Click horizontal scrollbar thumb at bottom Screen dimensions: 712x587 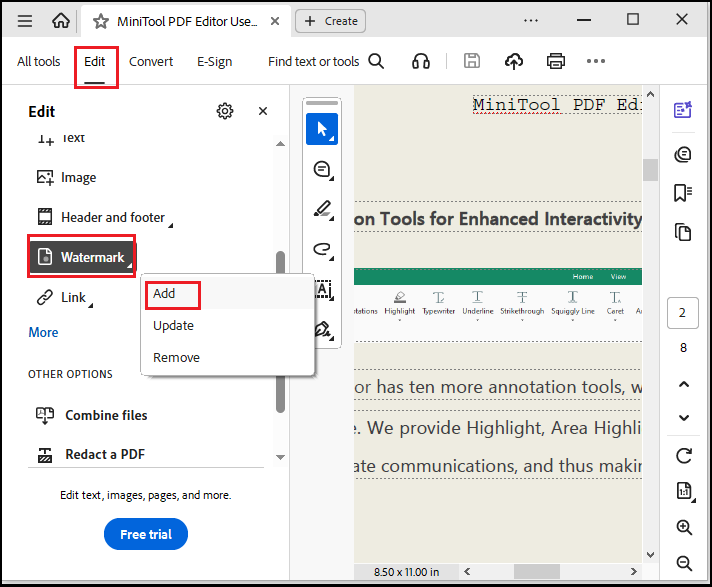[537, 572]
